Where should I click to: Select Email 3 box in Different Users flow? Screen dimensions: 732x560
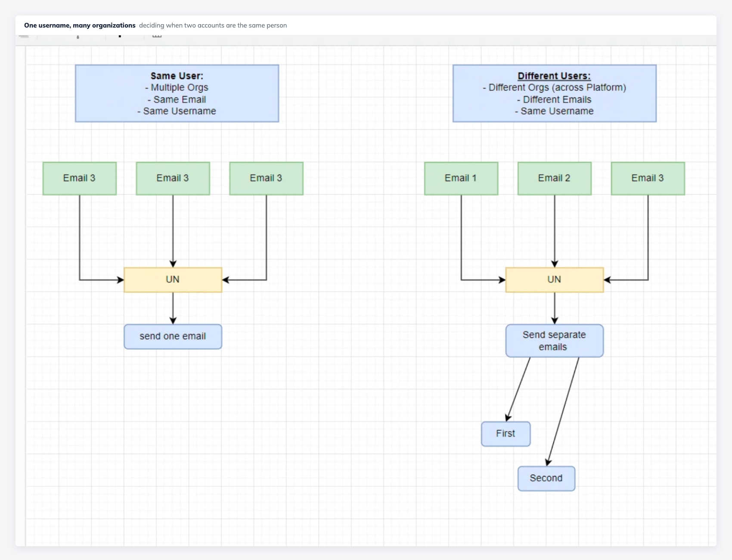648,178
